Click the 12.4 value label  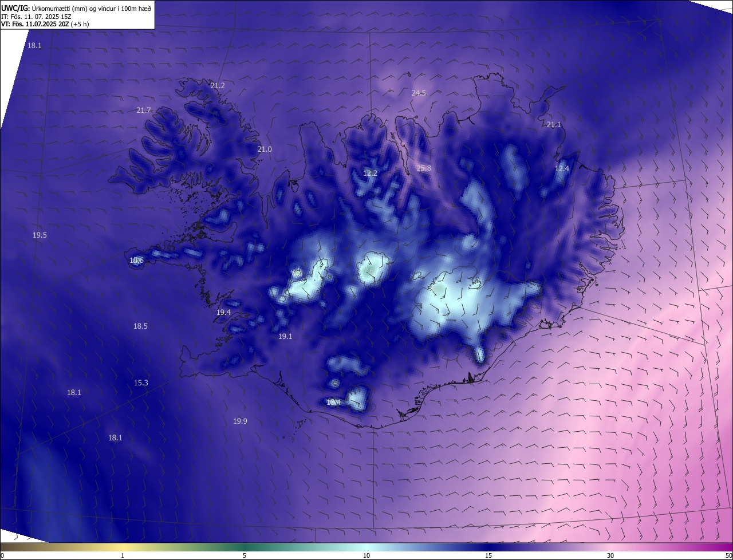click(562, 168)
